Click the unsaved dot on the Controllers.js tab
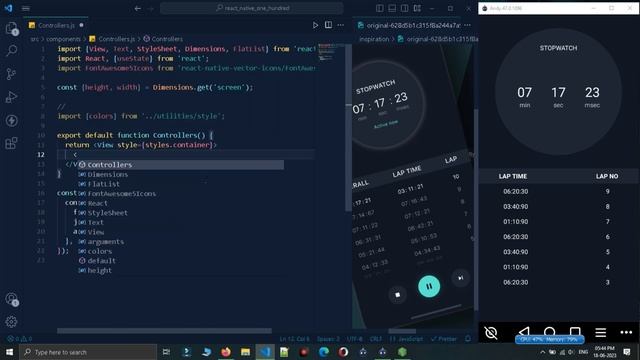640x360 pixels. coord(81,25)
